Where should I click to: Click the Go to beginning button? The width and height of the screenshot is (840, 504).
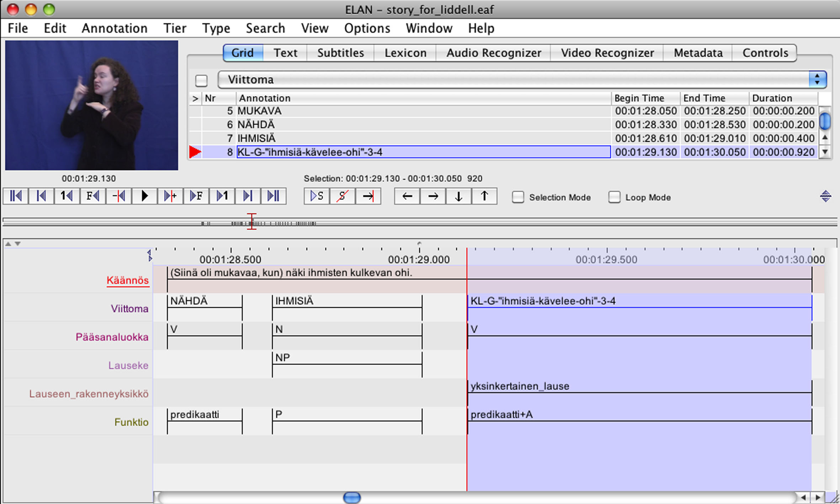tap(17, 197)
